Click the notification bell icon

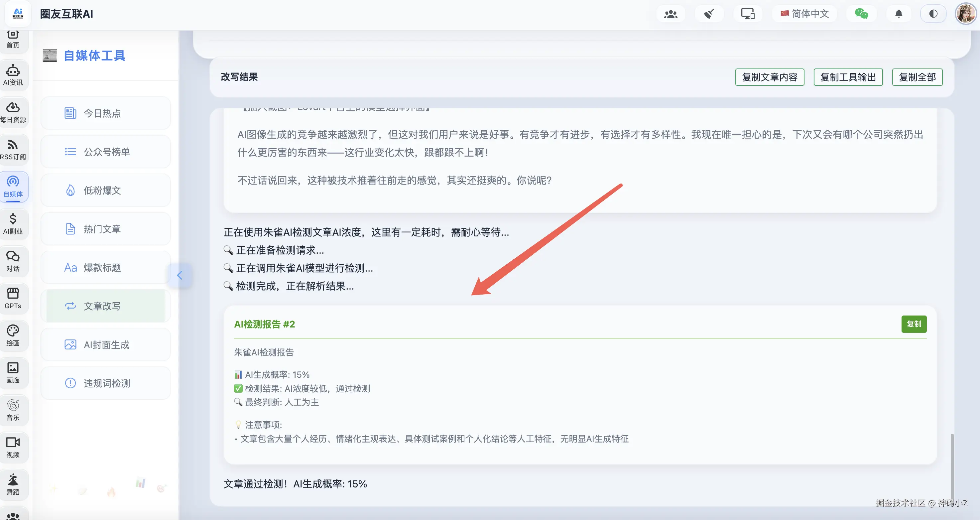tap(899, 14)
